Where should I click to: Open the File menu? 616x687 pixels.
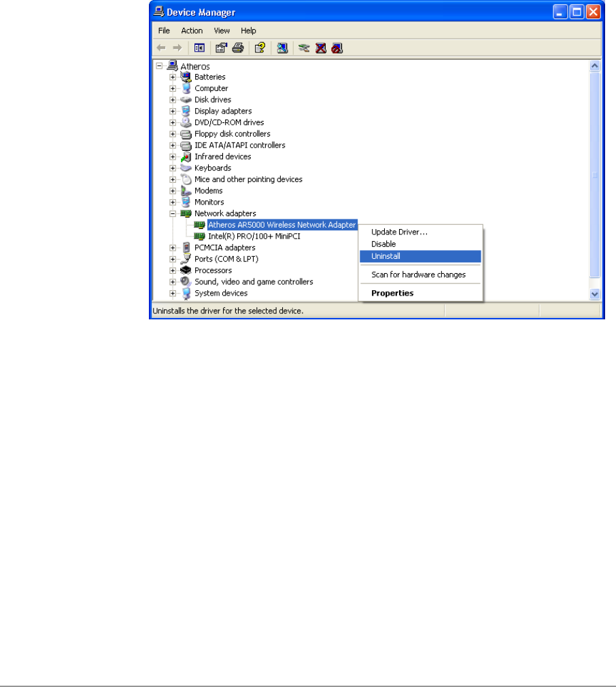pos(164,31)
